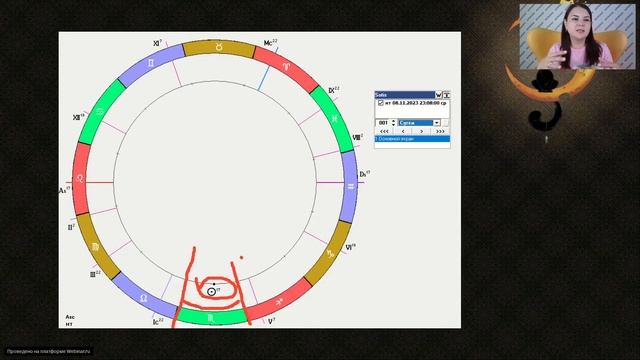Click the XII house cusp label
Screen dimensions: 640x360
[78, 118]
